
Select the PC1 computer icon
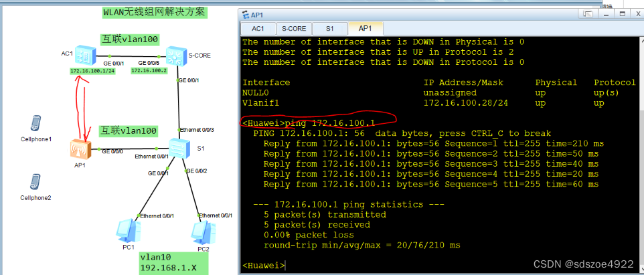tap(128, 231)
